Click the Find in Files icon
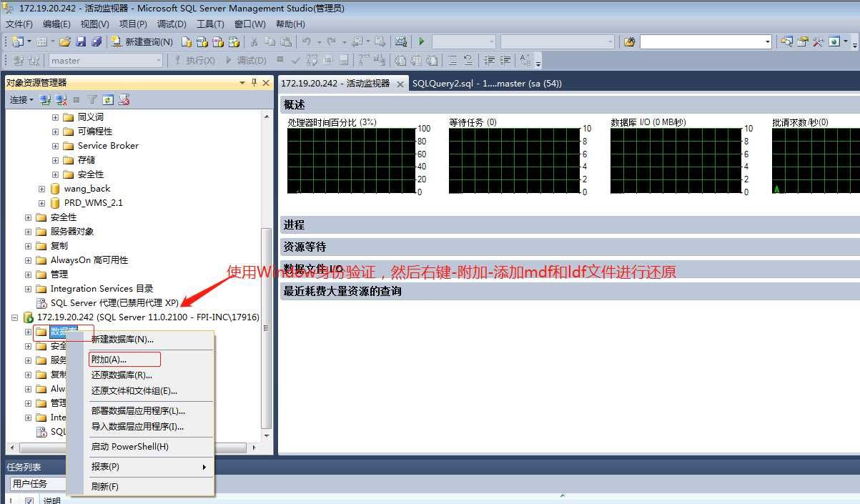 pos(629,42)
